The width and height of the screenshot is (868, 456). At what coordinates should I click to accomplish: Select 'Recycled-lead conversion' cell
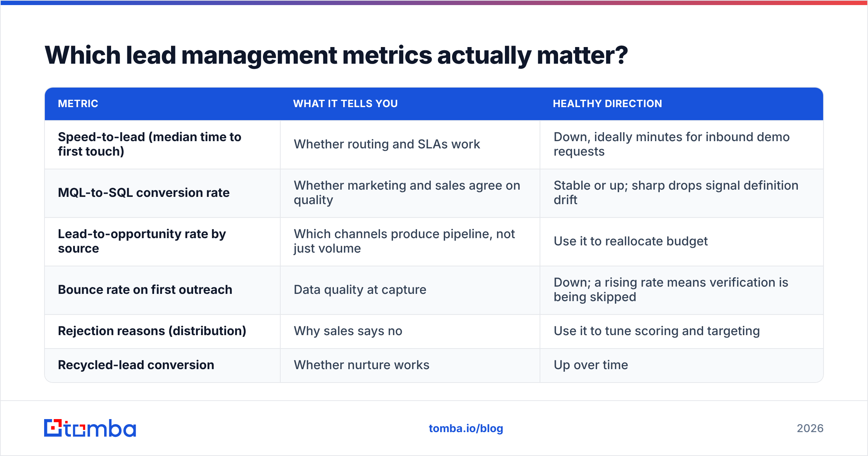[x=162, y=365]
